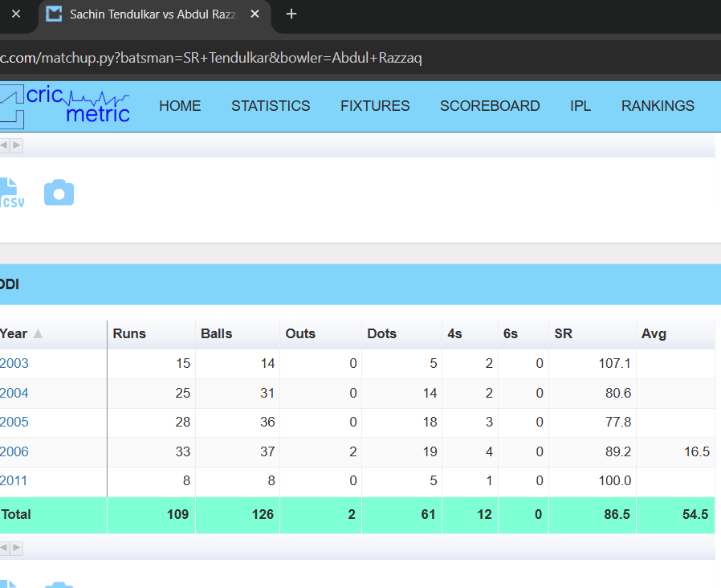Screen dimensions: 721x588
Task: Open FIXTURES menu
Action: pyautogui.click(x=375, y=106)
